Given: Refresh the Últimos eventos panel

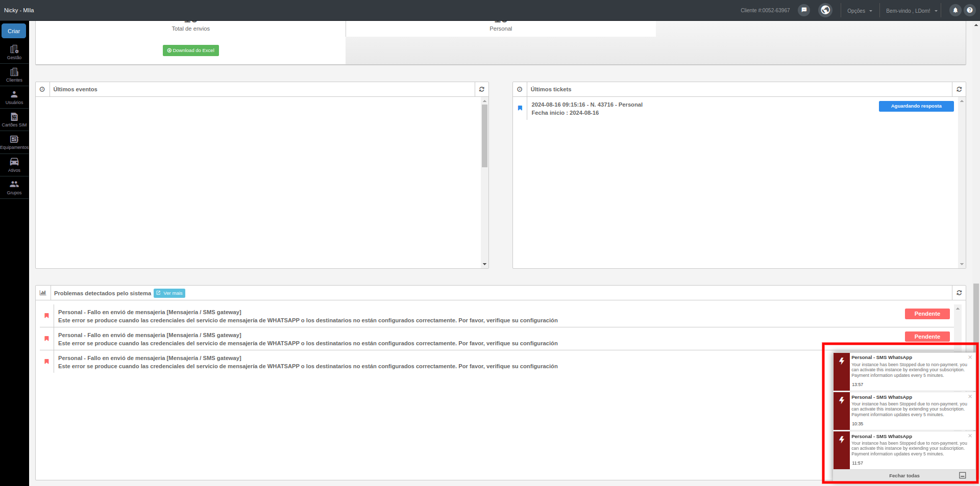Looking at the screenshot, I should [x=481, y=89].
